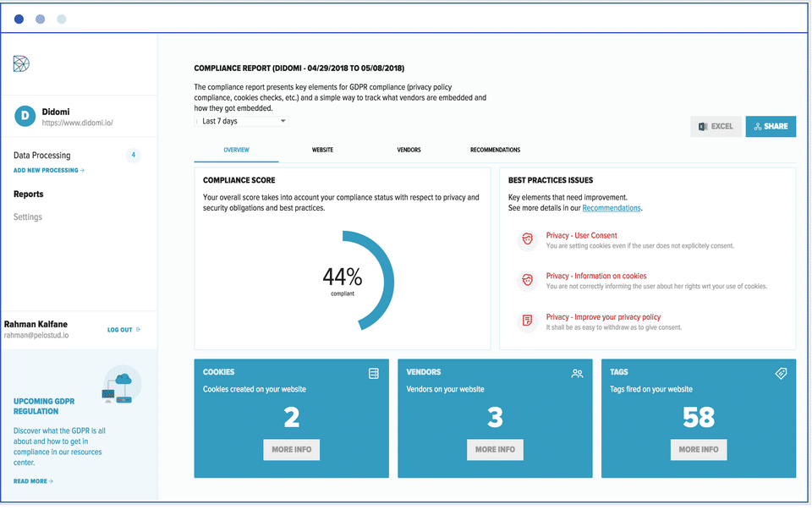Click the Compliance Score heading
Screen dimensions: 812x510
tap(239, 180)
